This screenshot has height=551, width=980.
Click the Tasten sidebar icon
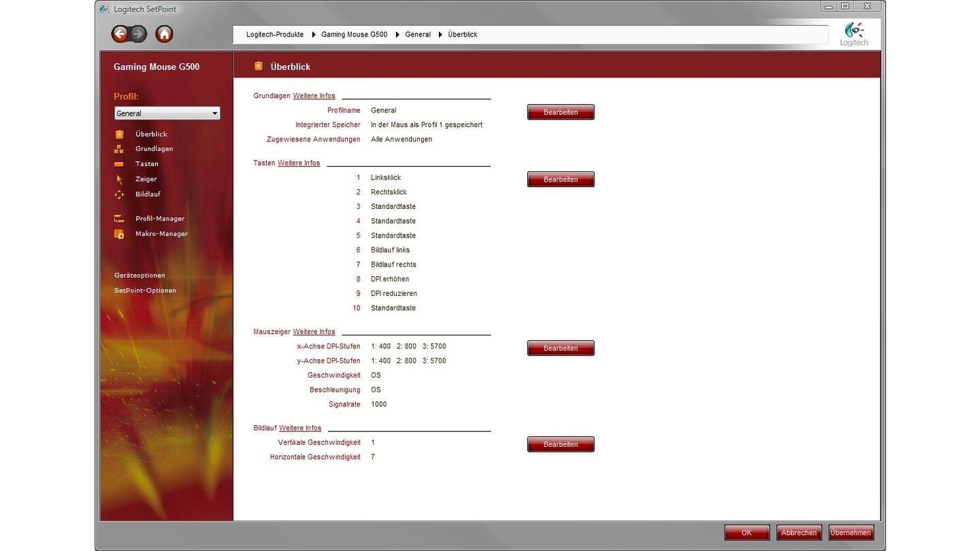[119, 164]
